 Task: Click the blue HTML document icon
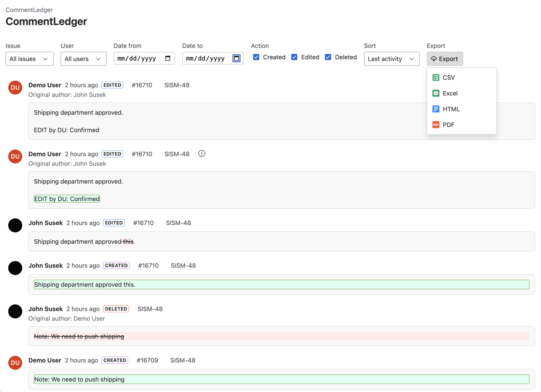pyautogui.click(x=436, y=109)
